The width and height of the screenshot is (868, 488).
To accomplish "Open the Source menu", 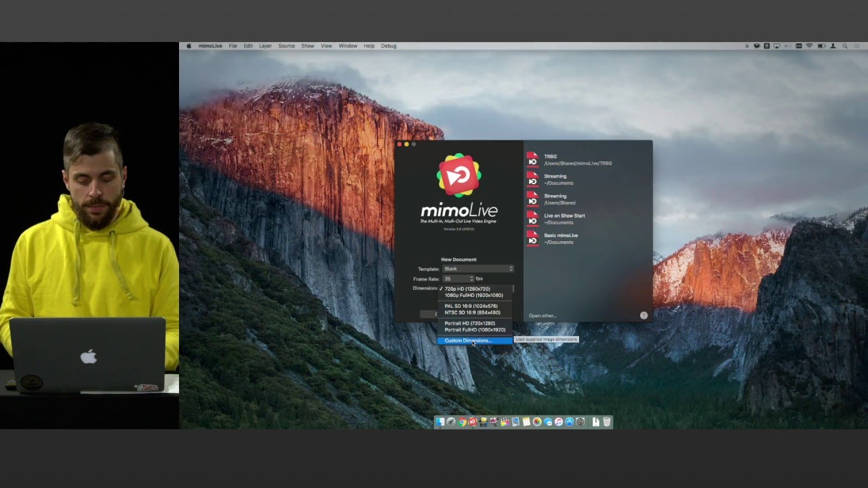I will pos(286,46).
